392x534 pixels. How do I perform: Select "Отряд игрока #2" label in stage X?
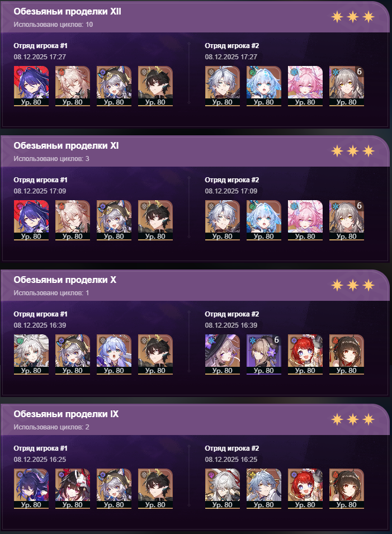pos(232,314)
